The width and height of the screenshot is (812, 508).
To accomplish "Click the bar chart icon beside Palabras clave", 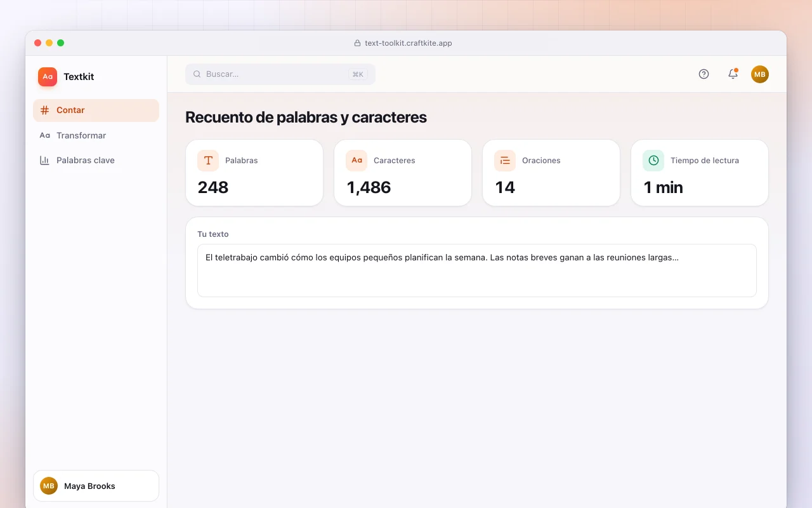I will (x=44, y=160).
